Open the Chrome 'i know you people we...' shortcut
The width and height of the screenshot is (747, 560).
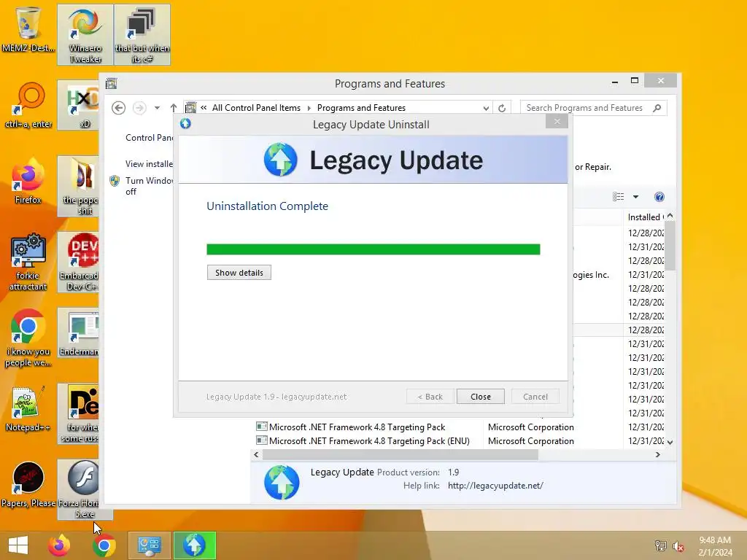click(28, 338)
